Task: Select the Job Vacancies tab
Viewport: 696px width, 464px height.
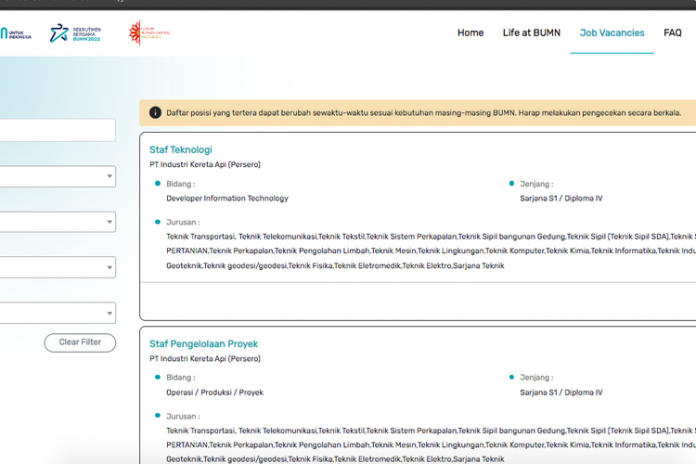Action: (612, 33)
